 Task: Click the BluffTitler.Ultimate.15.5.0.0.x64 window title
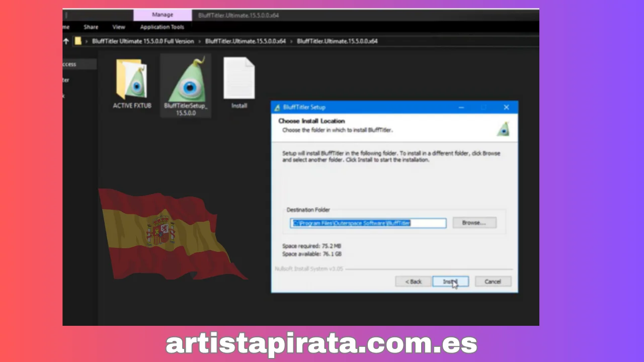238,15
